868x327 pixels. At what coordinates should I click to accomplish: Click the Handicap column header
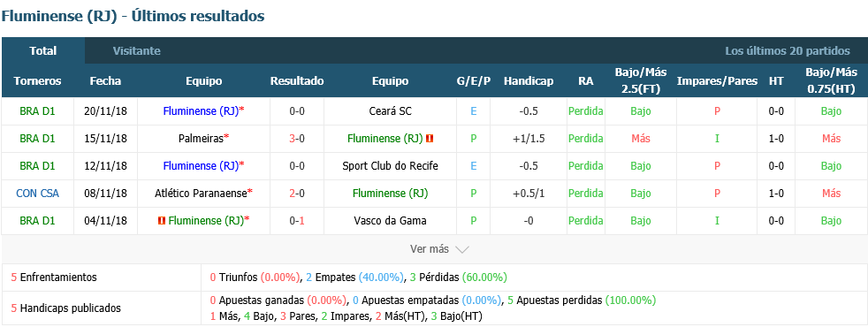pos(529,80)
